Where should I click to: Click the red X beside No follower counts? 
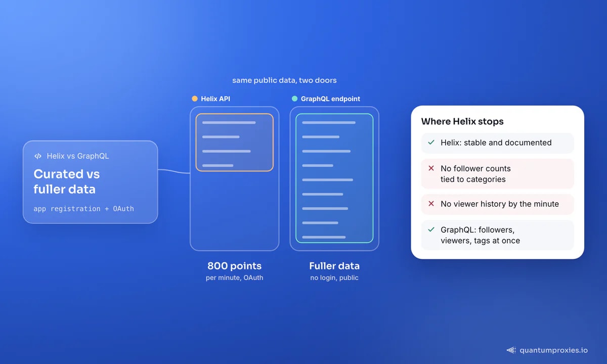tap(431, 168)
